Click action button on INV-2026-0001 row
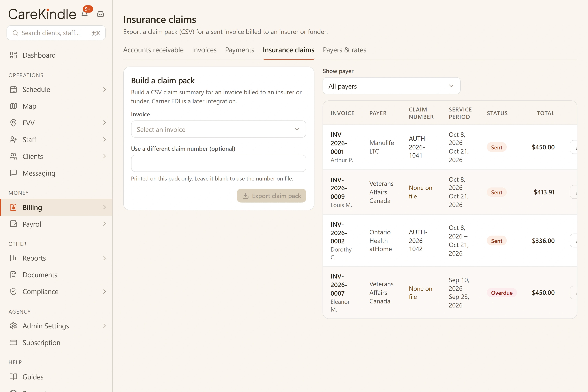The height and width of the screenshot is (392, 588). coord(573,147)
